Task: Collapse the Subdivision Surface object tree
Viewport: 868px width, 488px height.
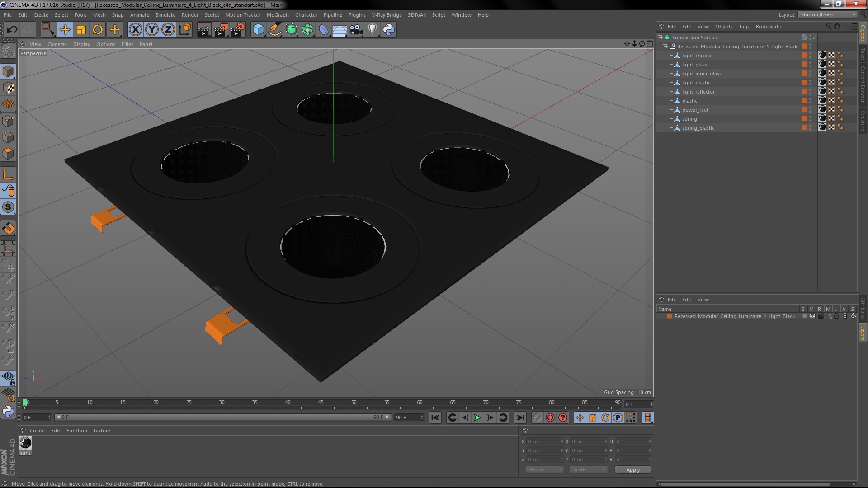Action: tap(660, 37)
